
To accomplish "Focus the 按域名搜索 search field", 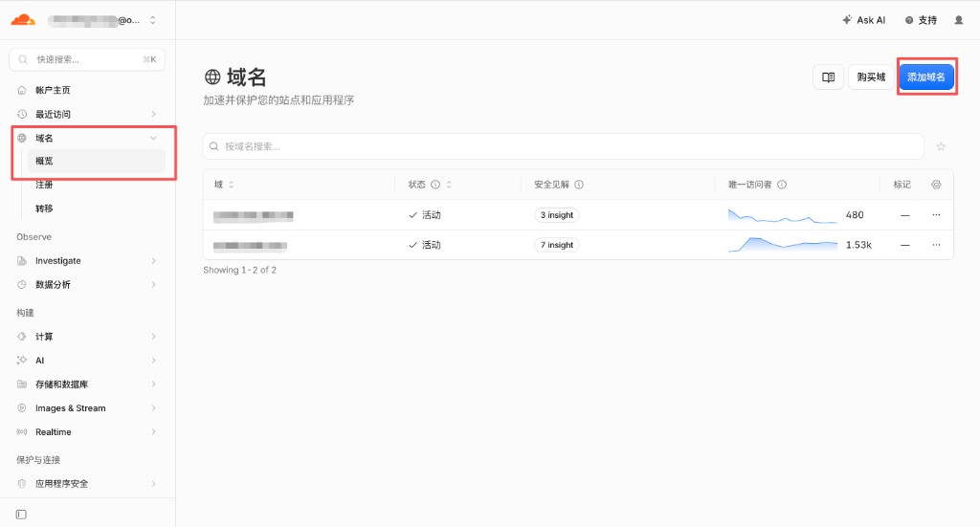I will (x=563, y=146).
